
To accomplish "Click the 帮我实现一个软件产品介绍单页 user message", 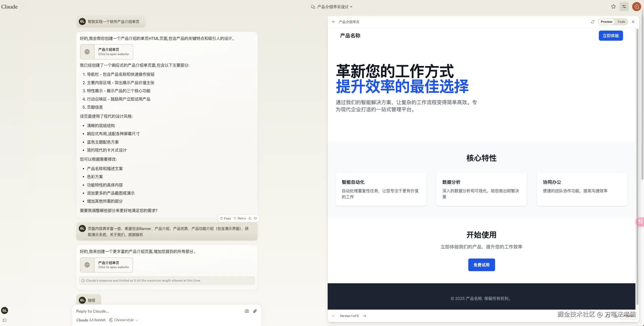I will click(111, 22).
